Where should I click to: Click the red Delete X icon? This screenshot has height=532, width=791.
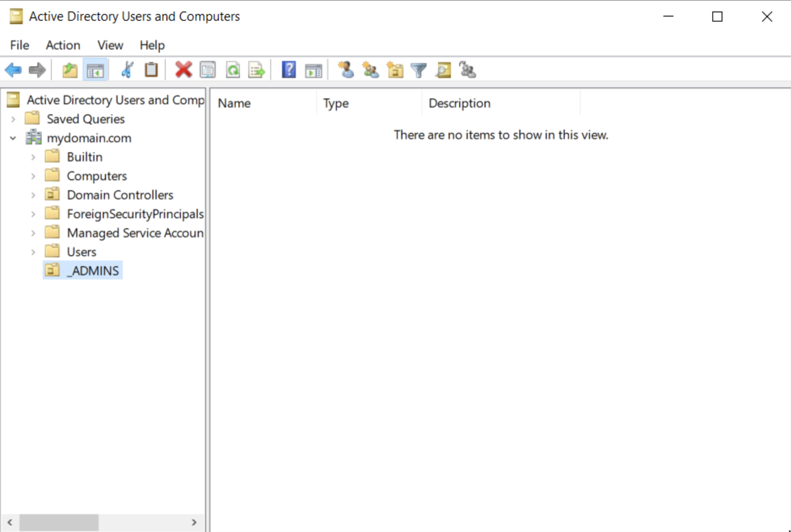pos(183,70)
